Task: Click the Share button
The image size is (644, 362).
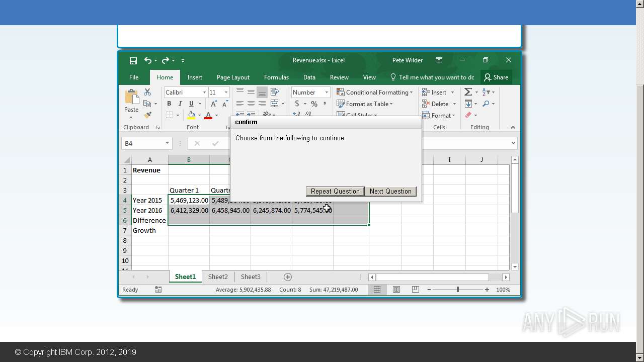Action: pos(496,77)
